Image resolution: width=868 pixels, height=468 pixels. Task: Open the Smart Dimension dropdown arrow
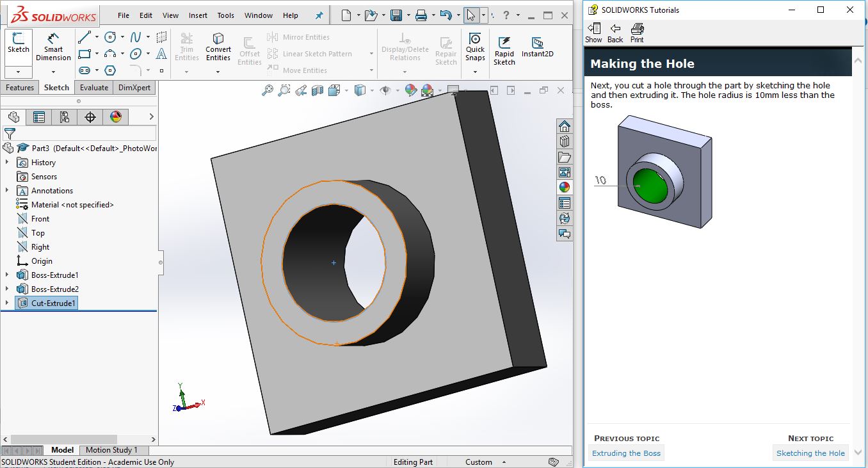(x=53, y=72)
